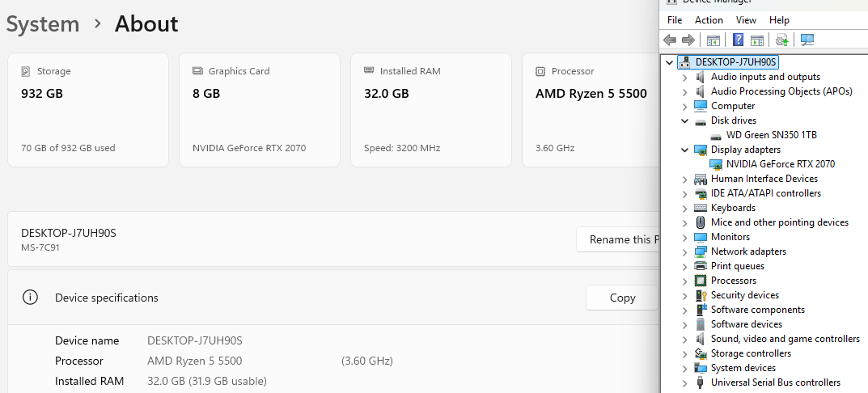The image size is (868, 393).
Task: Click the Rename this PC button
Action: (x=618, y=239)
